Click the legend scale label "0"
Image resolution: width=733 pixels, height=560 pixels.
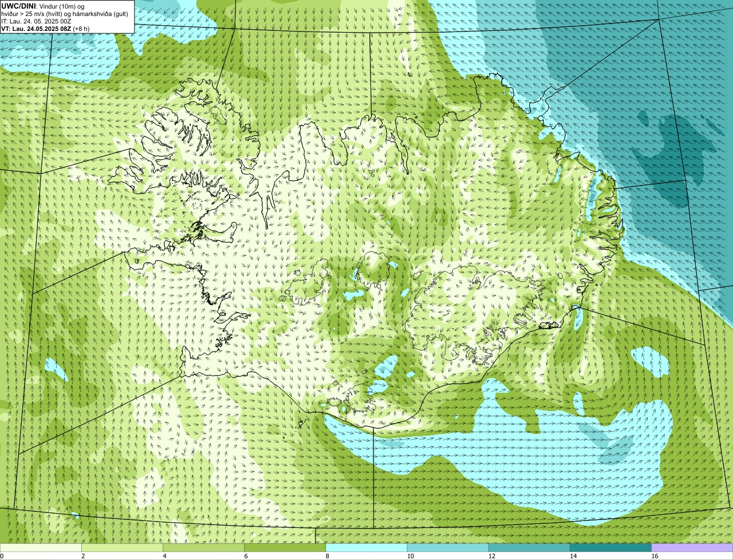[2, 556]
